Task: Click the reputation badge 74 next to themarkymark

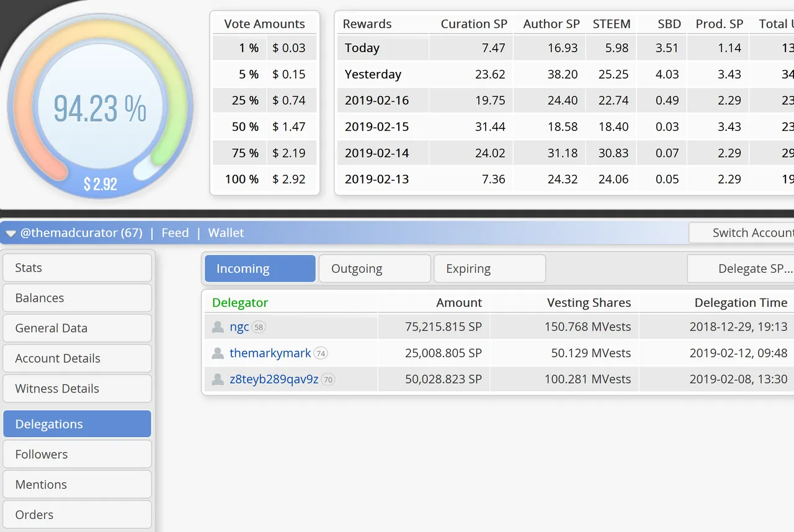Action: click(321, 353)
